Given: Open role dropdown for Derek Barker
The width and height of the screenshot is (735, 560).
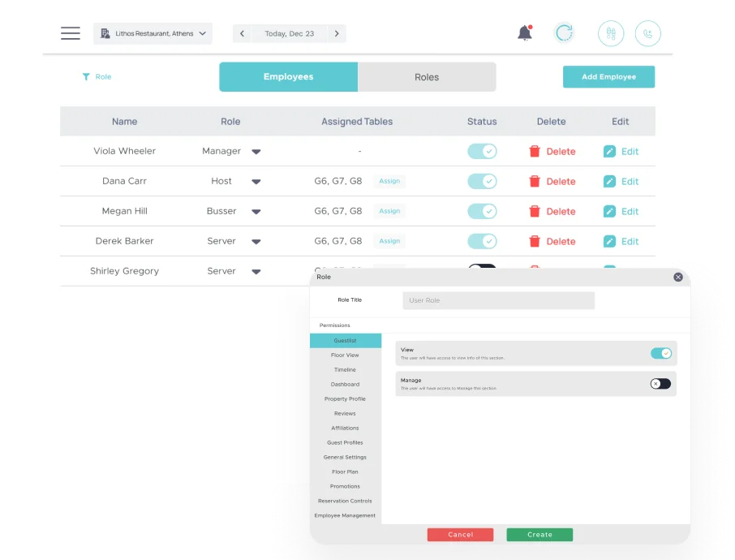Looking at the screenshot, I should point(256,242).
